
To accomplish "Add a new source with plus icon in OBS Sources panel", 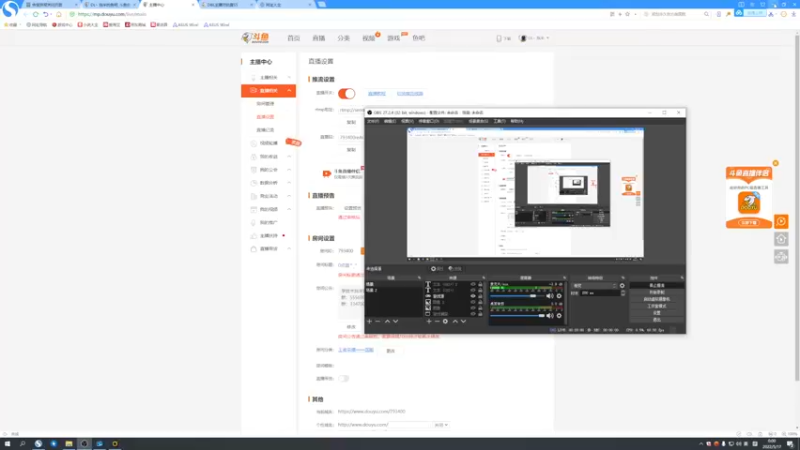I will tap(429, 321).
